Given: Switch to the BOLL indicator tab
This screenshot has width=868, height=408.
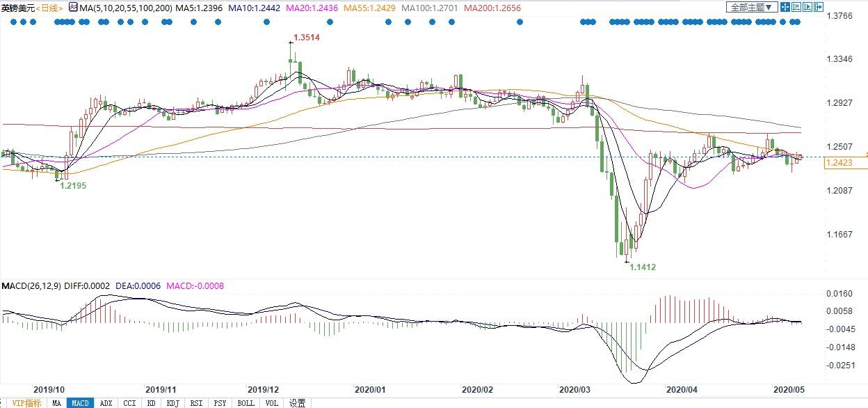Looking at the screenshot, I should click(246, 402).
